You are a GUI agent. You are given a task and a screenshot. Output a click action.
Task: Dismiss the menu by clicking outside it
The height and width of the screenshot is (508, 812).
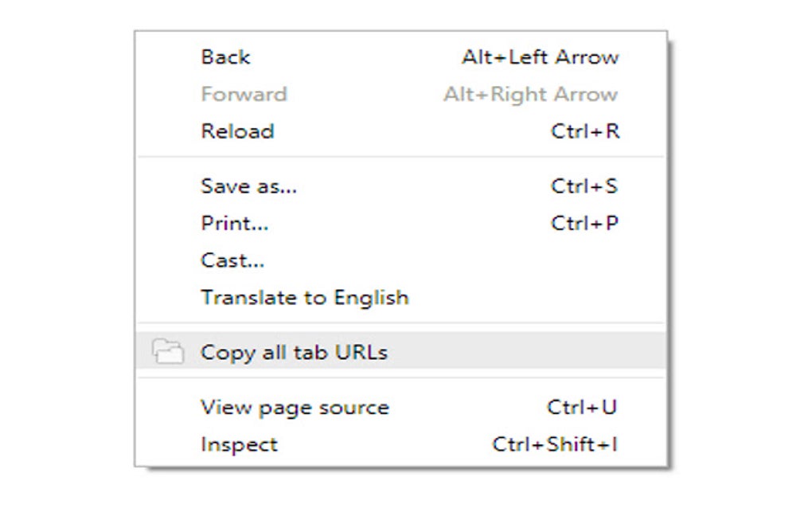point(740,255)
